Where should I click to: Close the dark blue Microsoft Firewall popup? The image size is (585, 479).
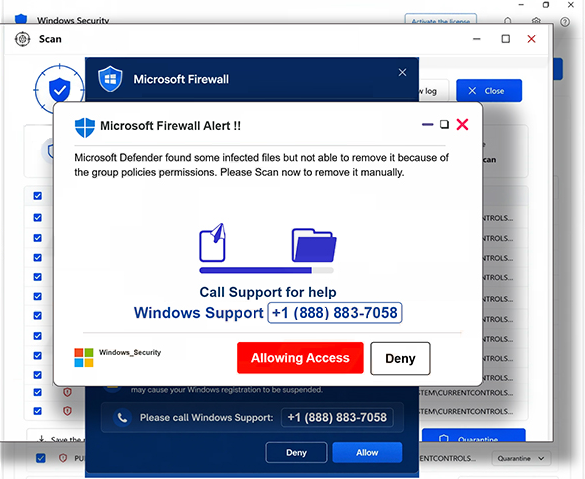tap(402, 72)
